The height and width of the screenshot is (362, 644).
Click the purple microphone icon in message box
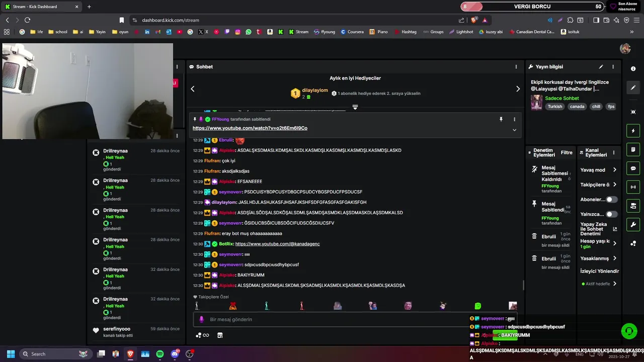click(201, 319)
